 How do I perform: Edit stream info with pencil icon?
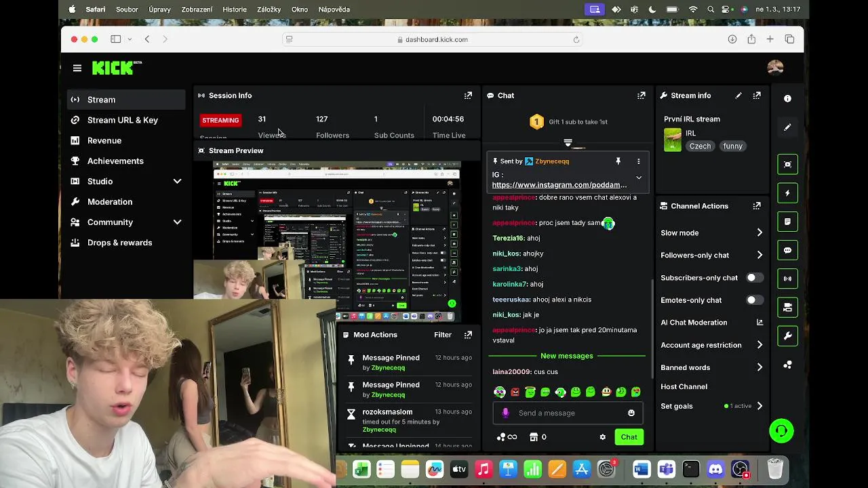click(x=738, y=96)
